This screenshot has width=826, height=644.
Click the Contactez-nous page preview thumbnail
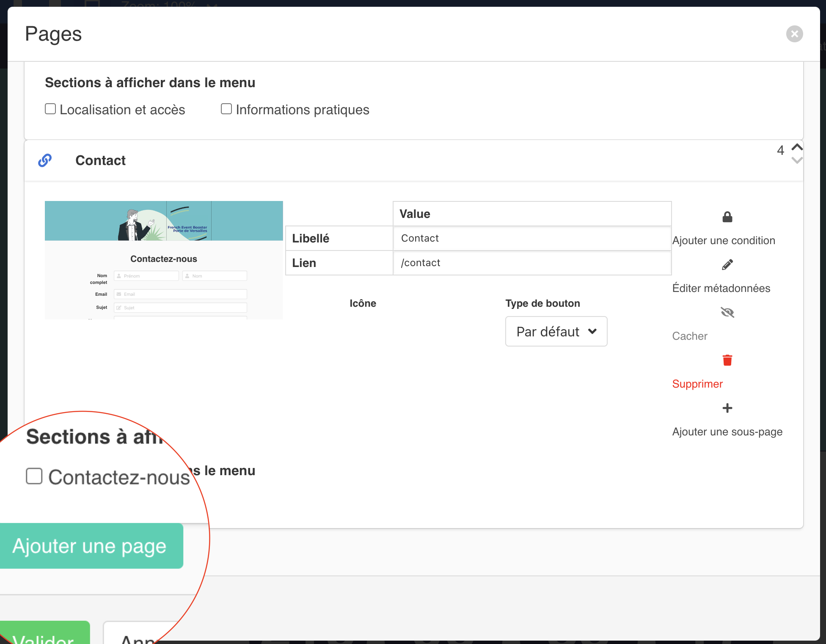click(x=164, y=260)
